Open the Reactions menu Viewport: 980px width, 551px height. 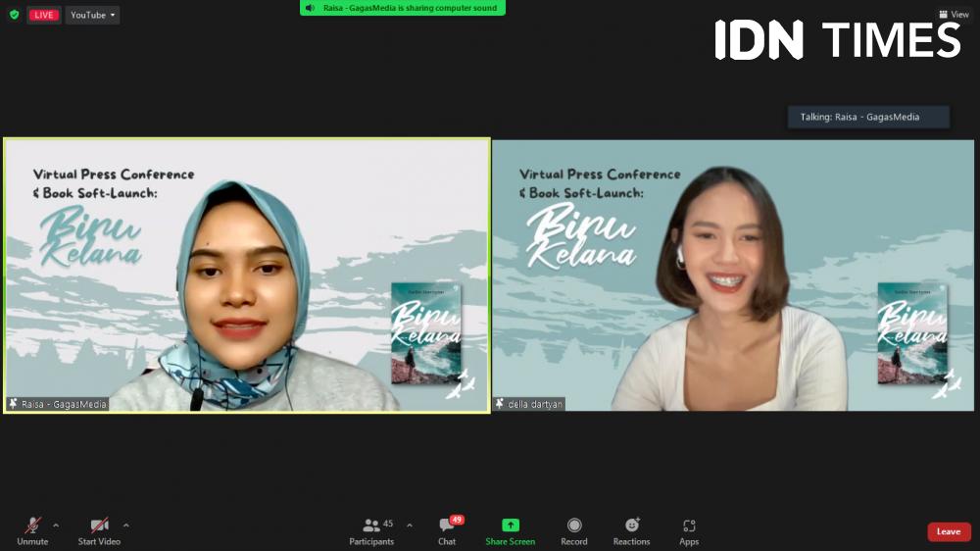(x=631, y=531)
